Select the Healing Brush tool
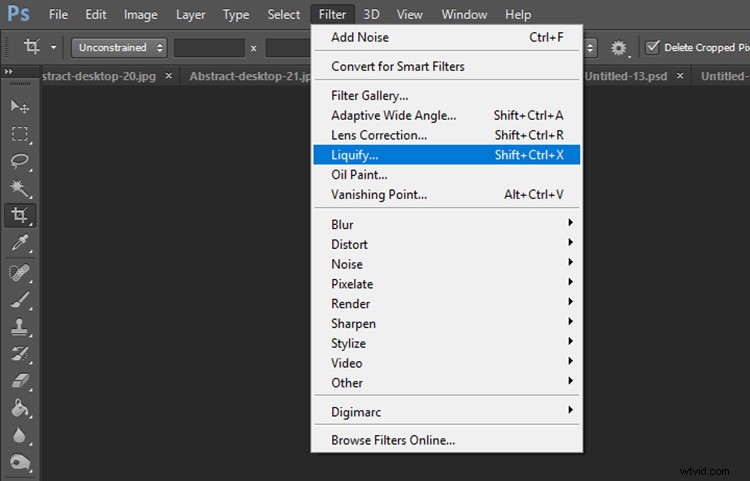This screenshot has width=750, height=481. (20, 273)
